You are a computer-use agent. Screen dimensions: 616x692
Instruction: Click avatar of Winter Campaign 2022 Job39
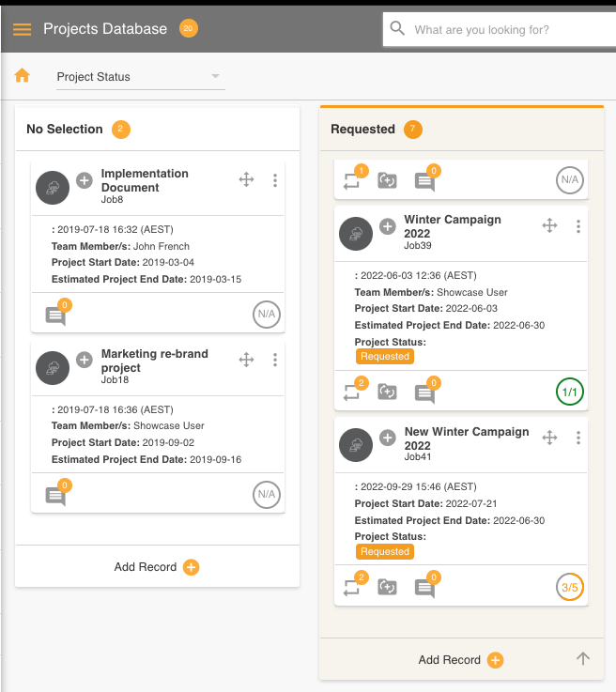[356, 234]
